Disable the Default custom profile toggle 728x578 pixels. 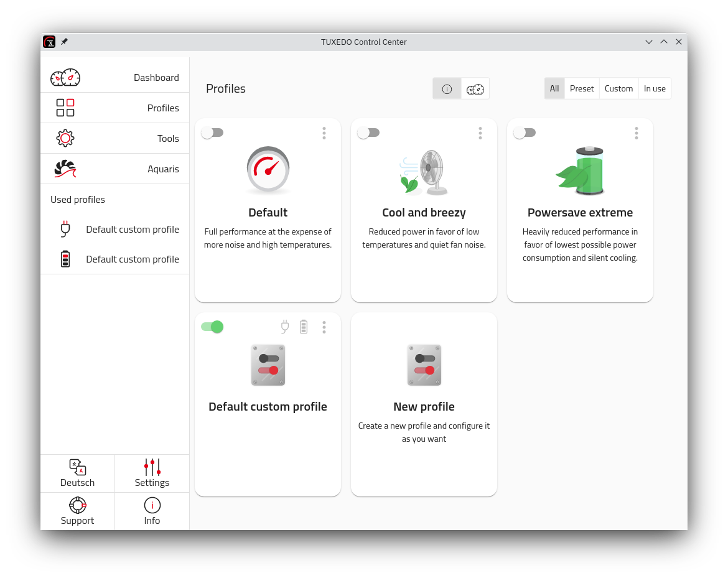(213, 327)
